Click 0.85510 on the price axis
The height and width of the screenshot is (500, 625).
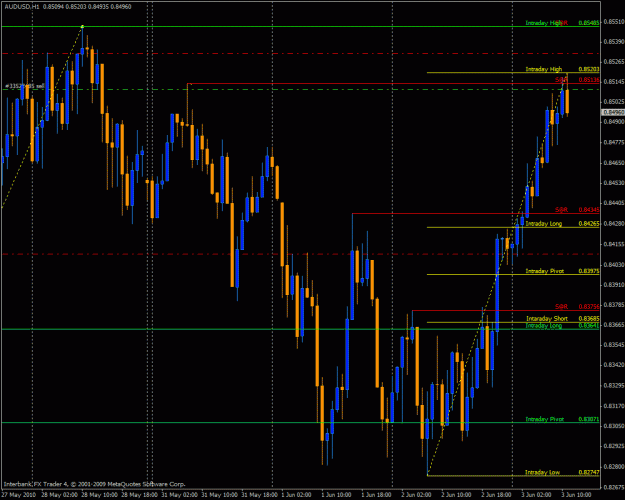tap(614, 22)
